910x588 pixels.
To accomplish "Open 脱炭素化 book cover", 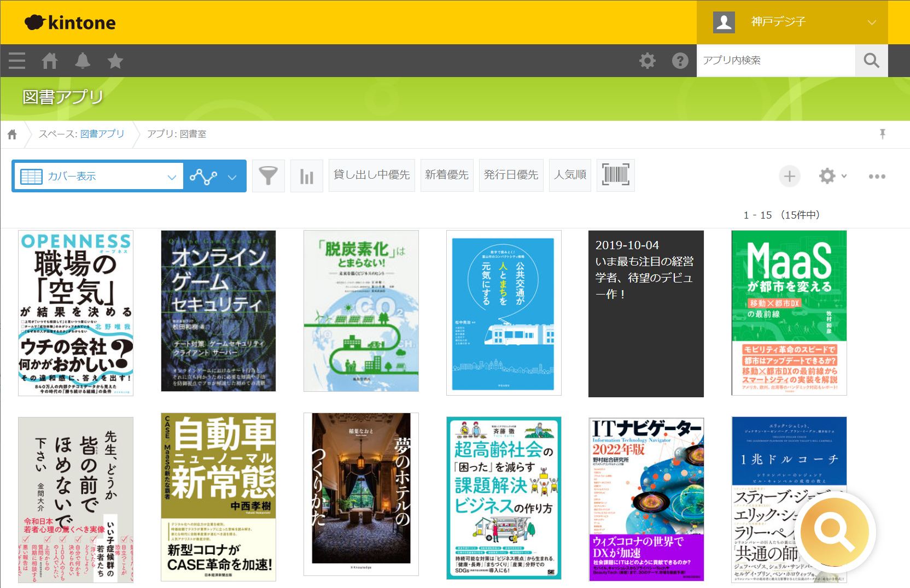I will point(361,311).
